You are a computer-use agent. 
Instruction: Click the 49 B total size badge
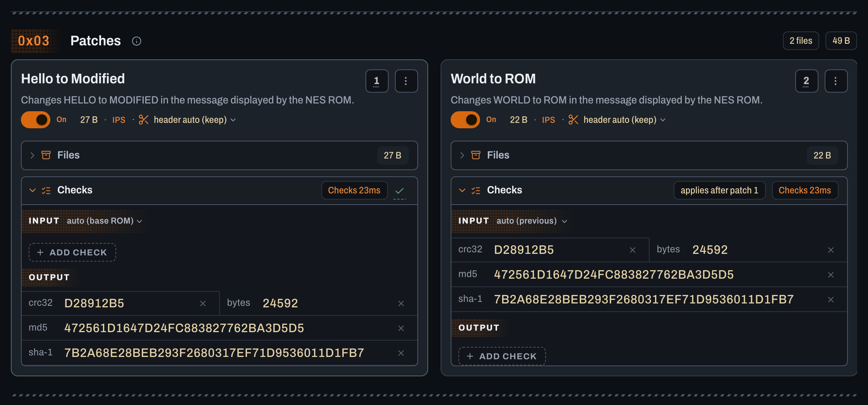[841, 41]
